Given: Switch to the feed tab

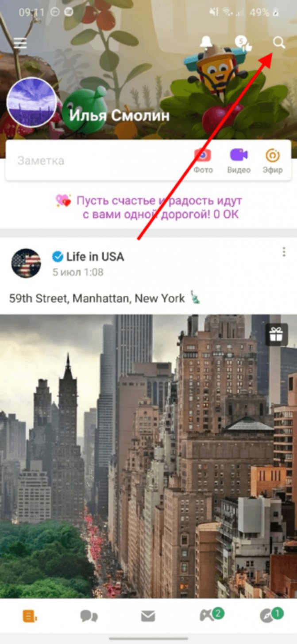Looking at the screenshot, I should 30,616.
